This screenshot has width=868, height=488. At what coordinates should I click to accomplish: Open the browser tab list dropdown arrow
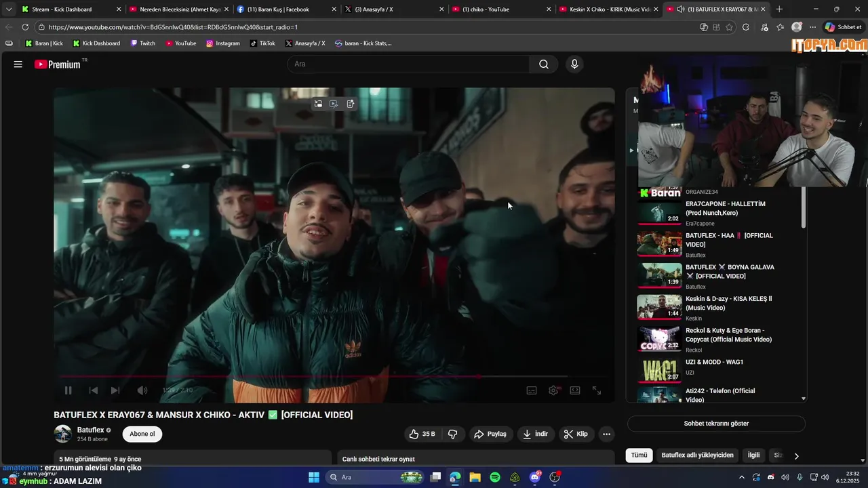point(9,9)
